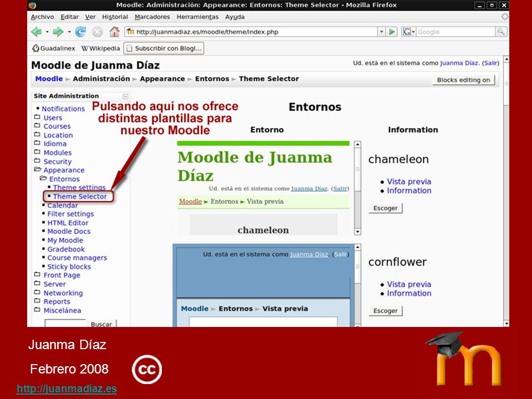Screen dimensions: 532x399
Task: Click Information link for cornflower theme
Action: 409,294
